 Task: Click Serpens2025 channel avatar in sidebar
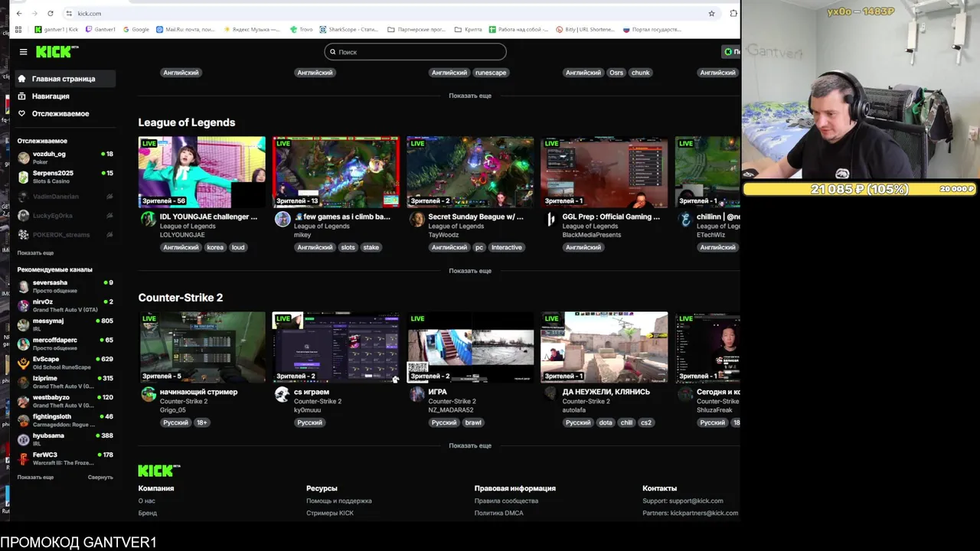pyautogui.click(x=24, y=177)
